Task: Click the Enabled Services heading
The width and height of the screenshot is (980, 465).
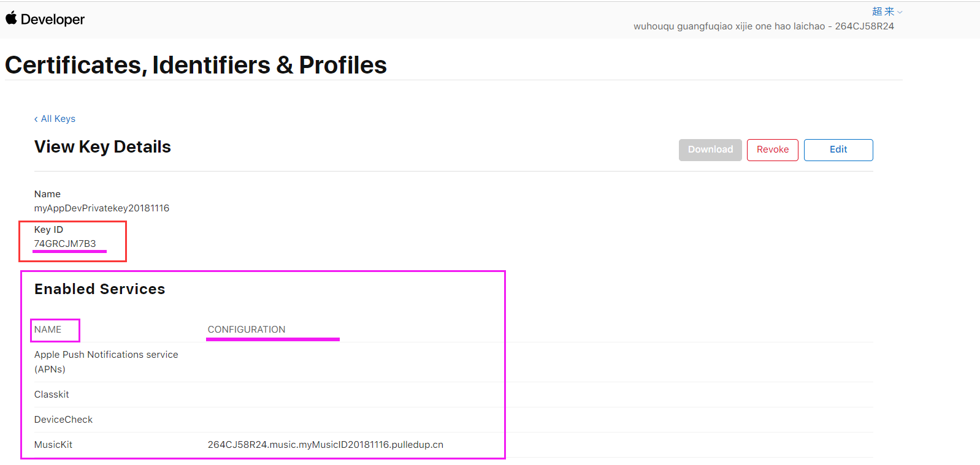Action: (100, 289)
